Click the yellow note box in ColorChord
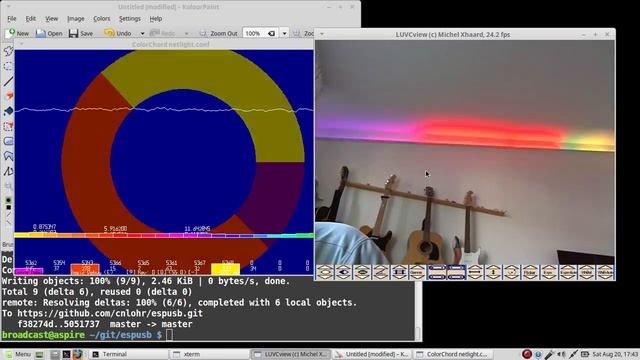Image resolution: width=640 pixels, height=360 pixels. (x=225, y=269)
